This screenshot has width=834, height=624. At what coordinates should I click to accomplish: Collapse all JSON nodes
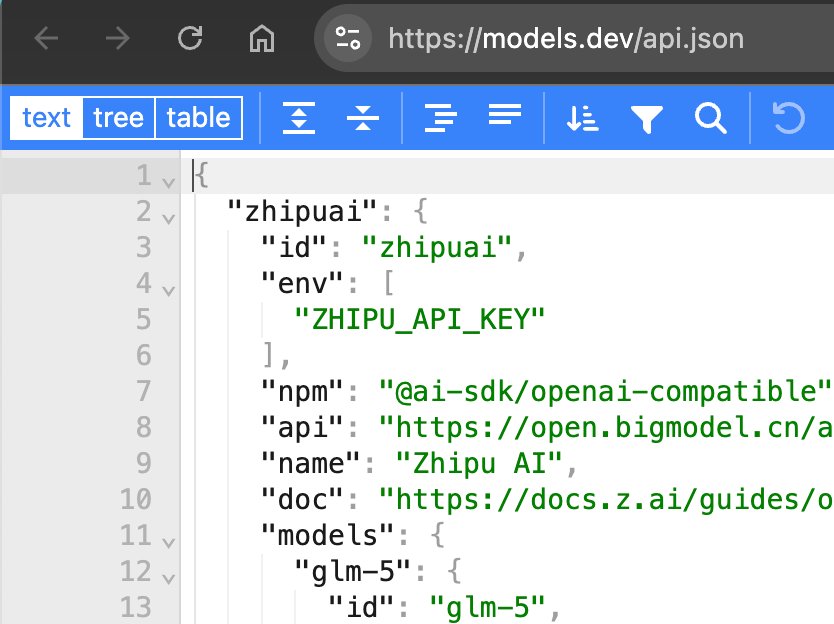pyautogui.click(x=363, y=118)
